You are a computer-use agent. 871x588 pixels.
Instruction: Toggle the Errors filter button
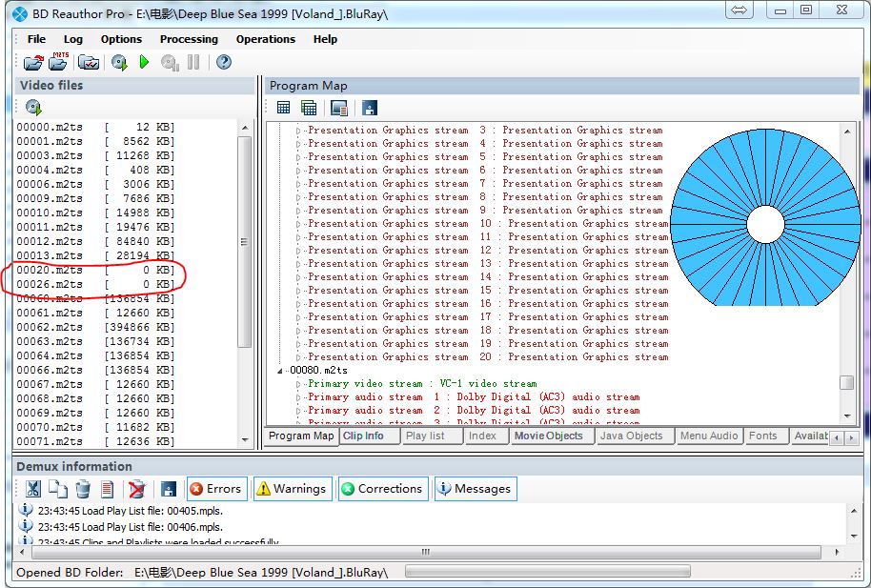[x=216, y=489]
